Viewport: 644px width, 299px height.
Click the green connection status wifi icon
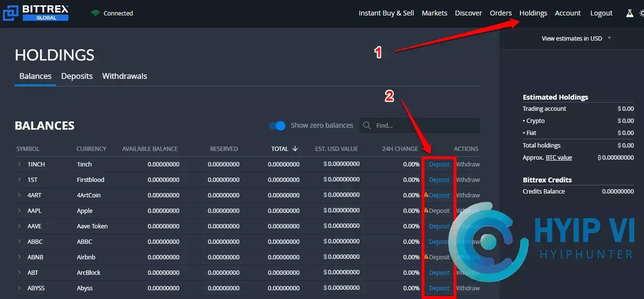[95, 13]
